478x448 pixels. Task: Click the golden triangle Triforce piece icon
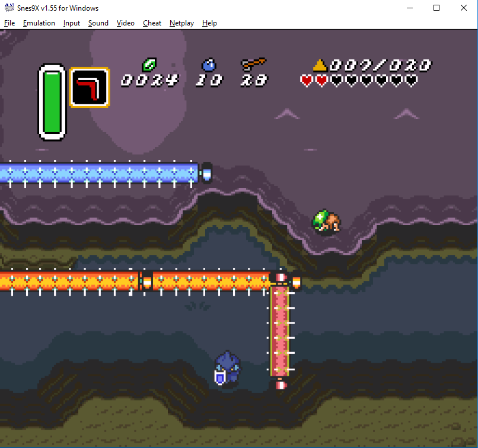[x=320, y=65]
